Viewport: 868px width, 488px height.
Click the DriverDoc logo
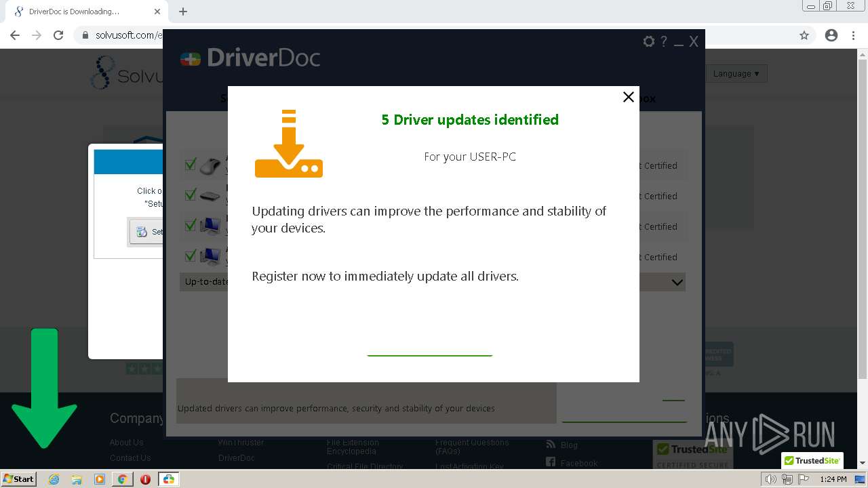(250, 58)
